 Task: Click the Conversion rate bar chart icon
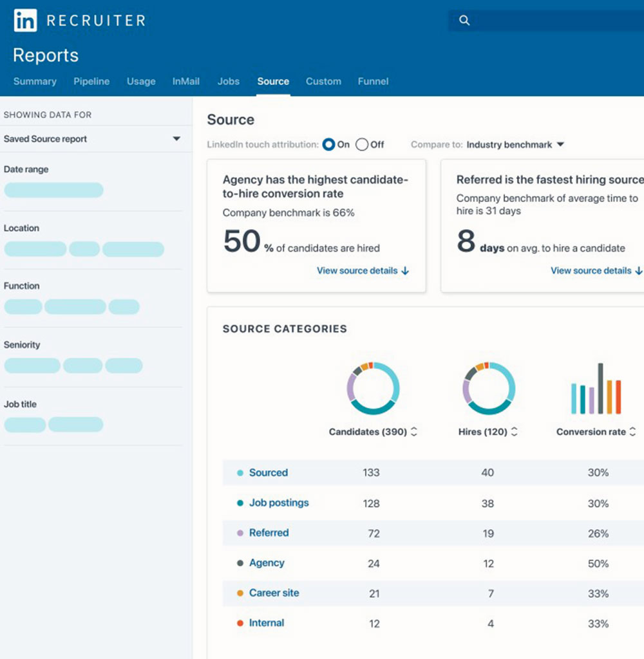[x=596, y=388]
